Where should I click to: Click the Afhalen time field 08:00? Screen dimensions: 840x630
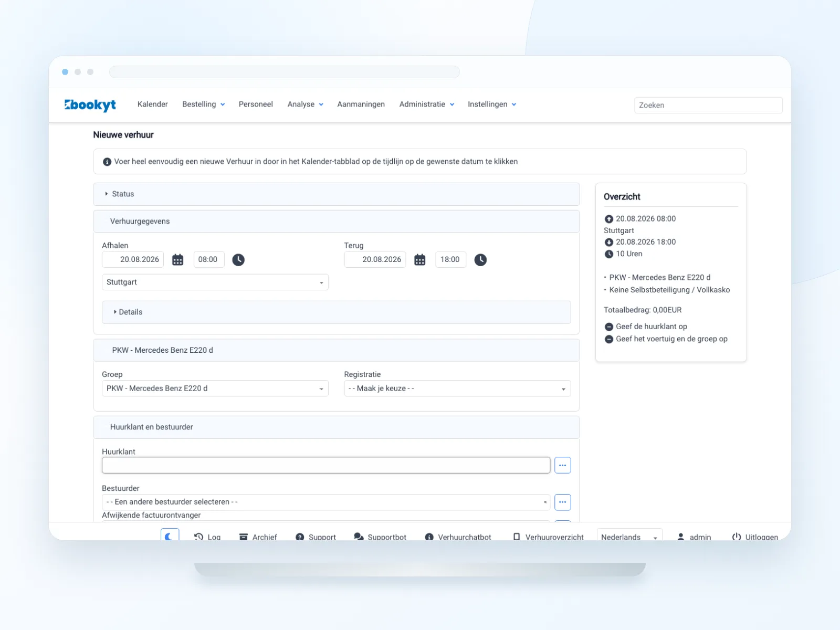tap(209, 259)
